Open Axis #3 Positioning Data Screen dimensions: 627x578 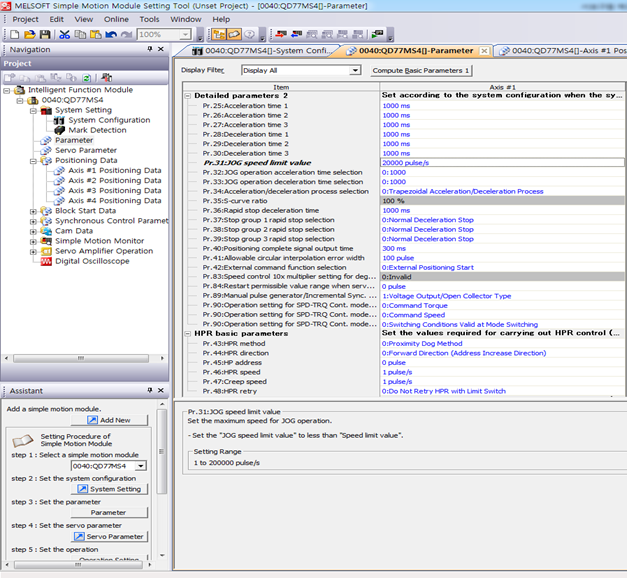[x=115, y=190]
